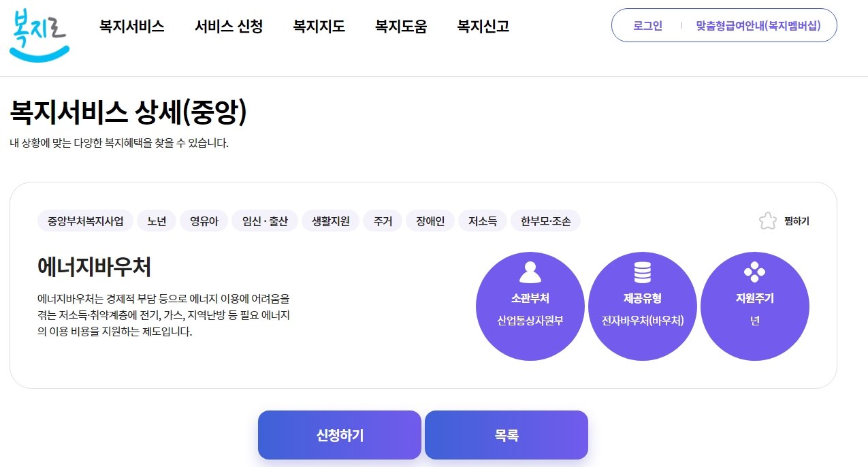This screenshot has width=868, height=467.
Task: Select the 저소득 filter tag
Action: click(x=482, y=220)
